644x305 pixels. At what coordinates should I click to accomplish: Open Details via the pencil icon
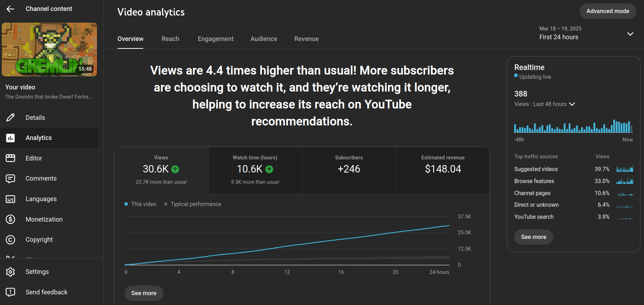11,118
